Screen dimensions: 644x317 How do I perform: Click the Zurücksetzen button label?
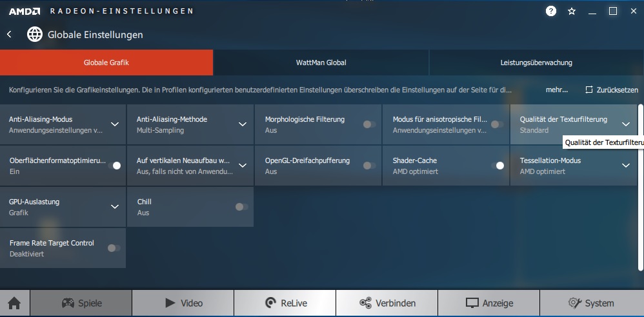click(x=618, y=90)
